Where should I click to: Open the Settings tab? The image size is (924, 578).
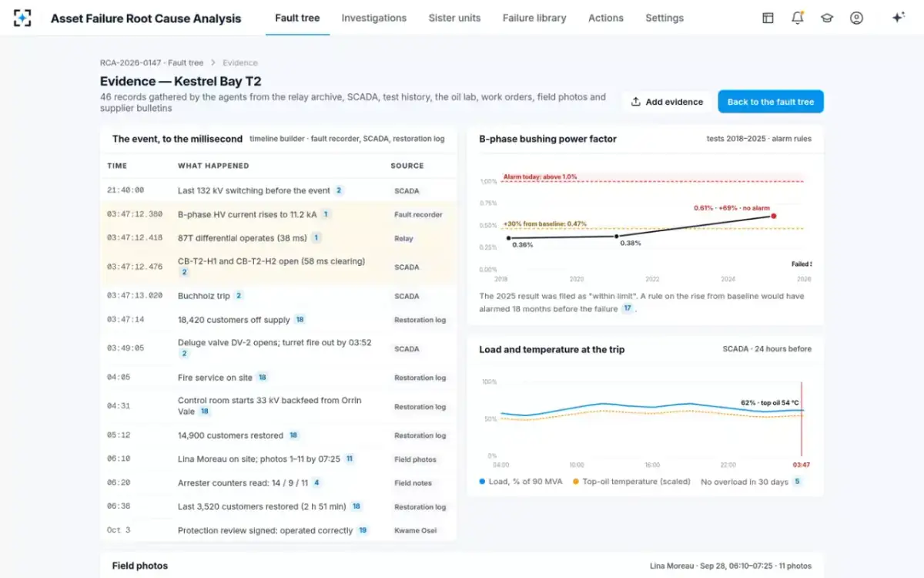(665, 18)
